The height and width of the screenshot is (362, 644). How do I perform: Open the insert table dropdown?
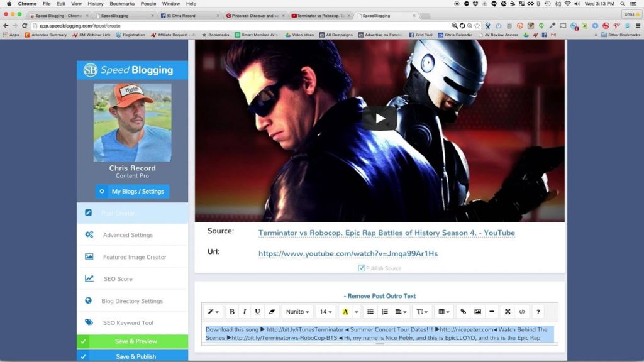coord(443,312)
